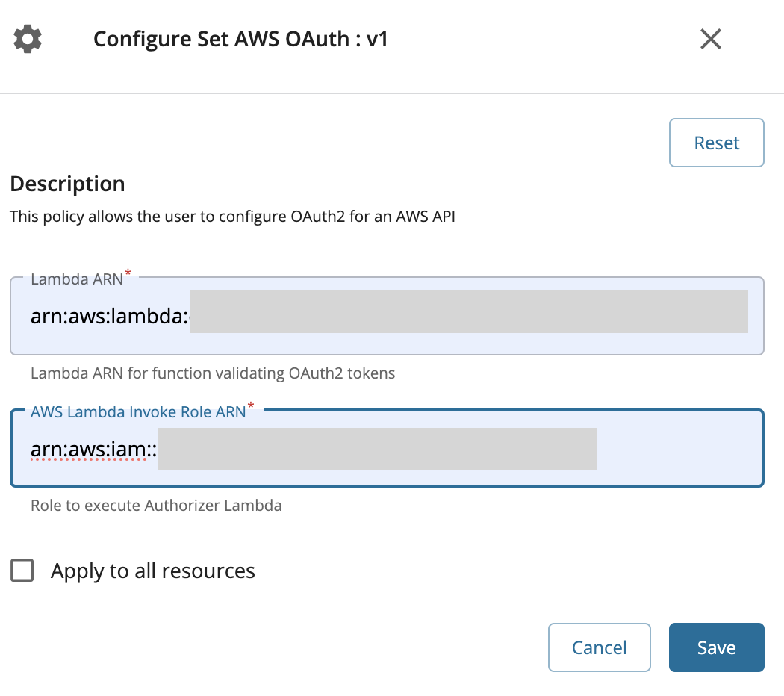Select the dialog title Configure Set AWS OAuth : v1
The height and width of the screenshot is (696, 784).
tap(240, 39)
